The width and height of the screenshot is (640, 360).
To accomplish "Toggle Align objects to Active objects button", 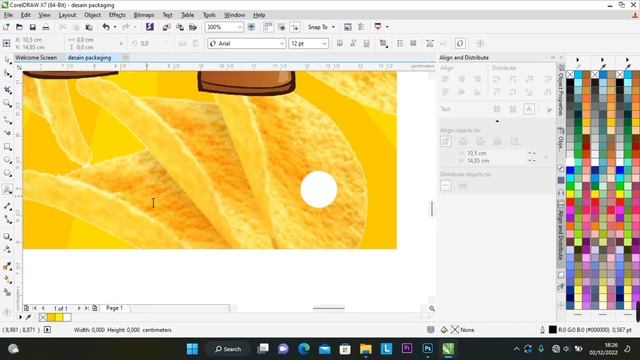I will [446, 141].
